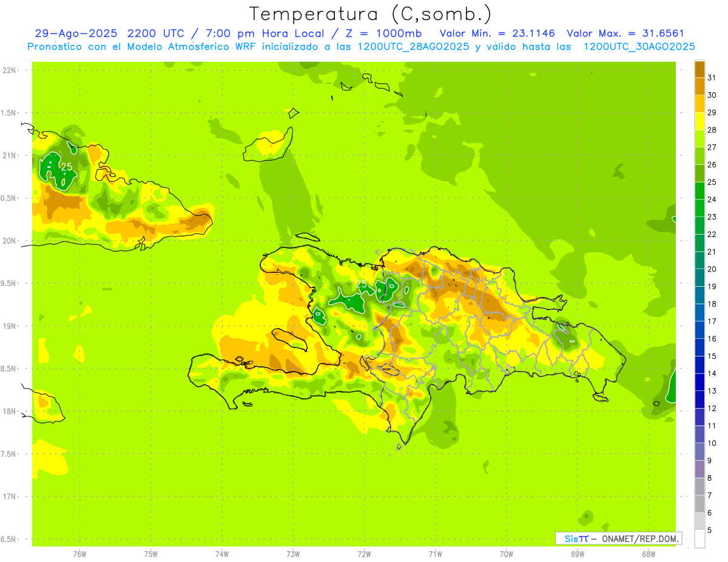Click the '19N' latitude axis label
The image size is (728, 562).
8,326
